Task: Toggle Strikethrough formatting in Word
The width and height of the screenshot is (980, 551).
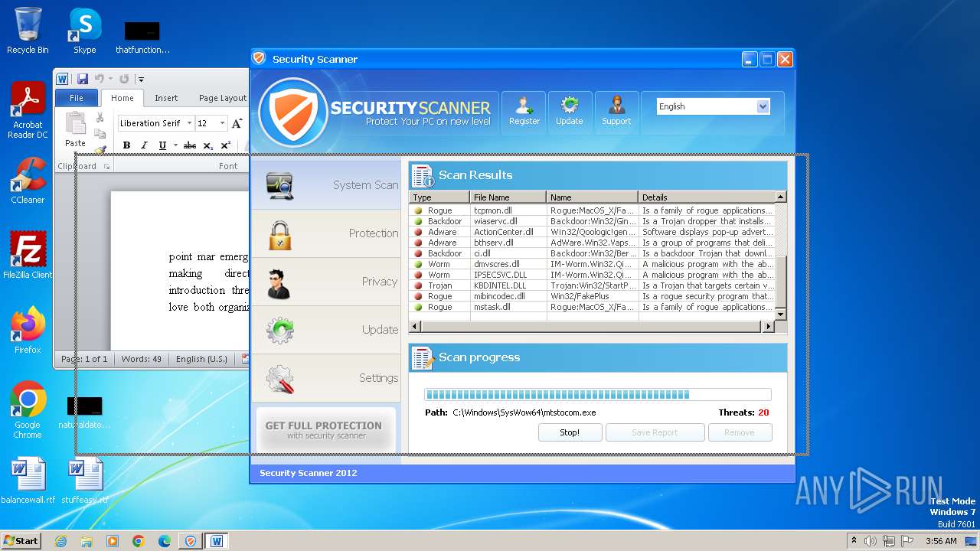Action: 190,145
